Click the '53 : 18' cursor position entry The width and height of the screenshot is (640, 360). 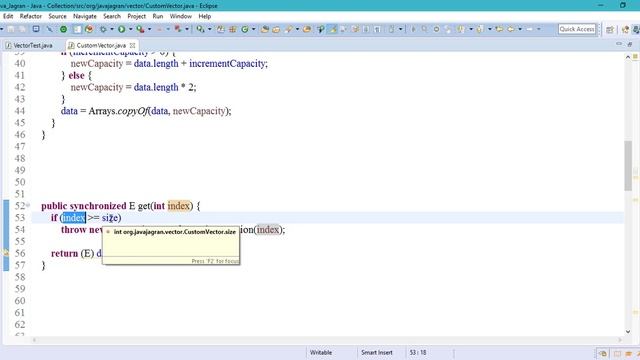pos(418,352)
